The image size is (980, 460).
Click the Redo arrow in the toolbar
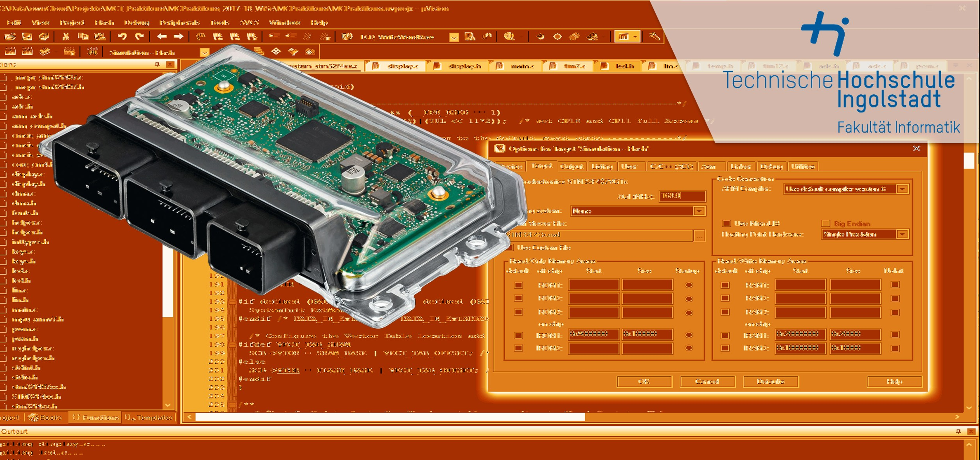point(139,37)
